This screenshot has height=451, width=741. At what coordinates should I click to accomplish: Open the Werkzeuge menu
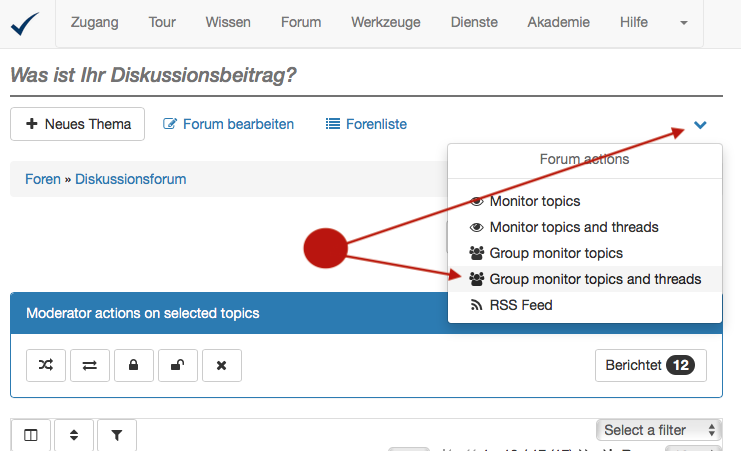[386, 22]
